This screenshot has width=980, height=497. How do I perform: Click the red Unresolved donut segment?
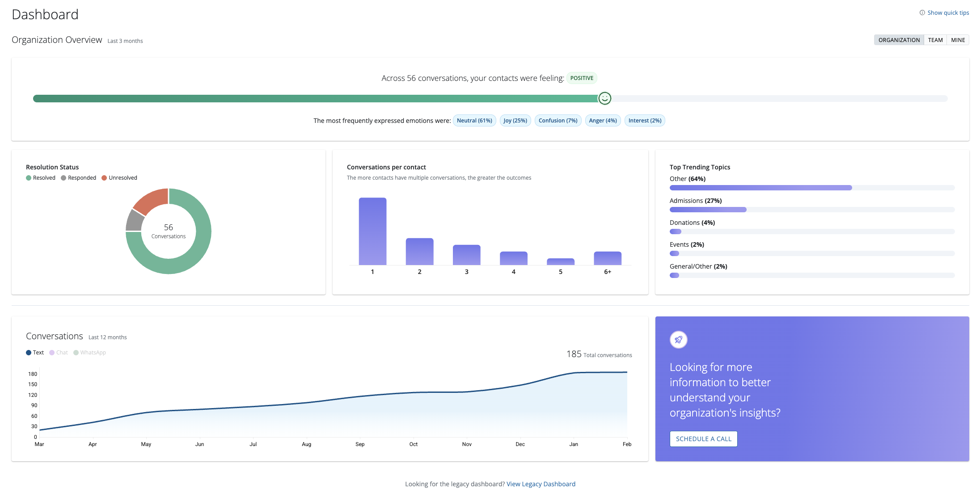pyautogui.click(x=152, y=200)
